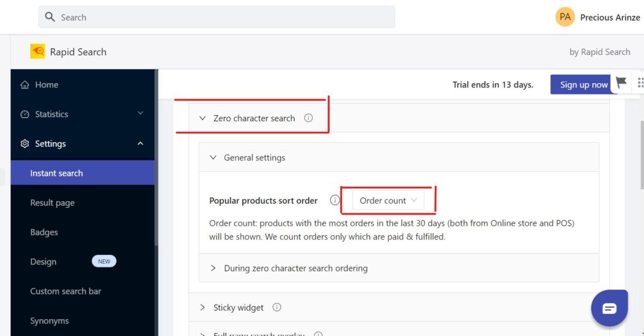The width and height of the screenshot is (644, 336).
Task: Open the chat support bubble
Action: [609, 308]
